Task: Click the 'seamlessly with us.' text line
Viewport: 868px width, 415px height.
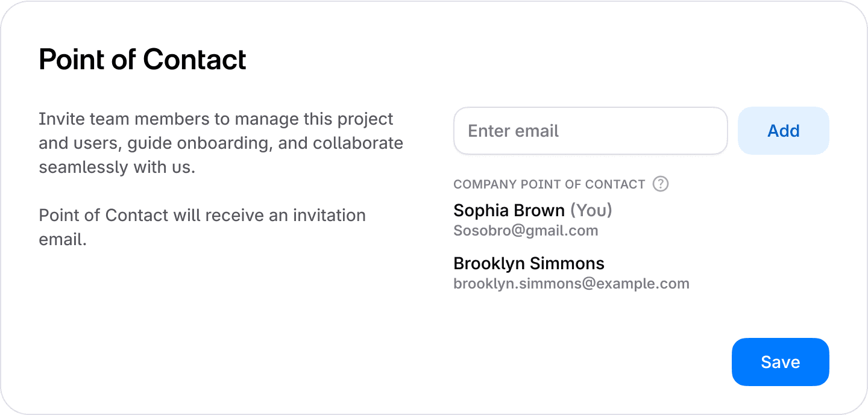Action: [x=117, y=167]
